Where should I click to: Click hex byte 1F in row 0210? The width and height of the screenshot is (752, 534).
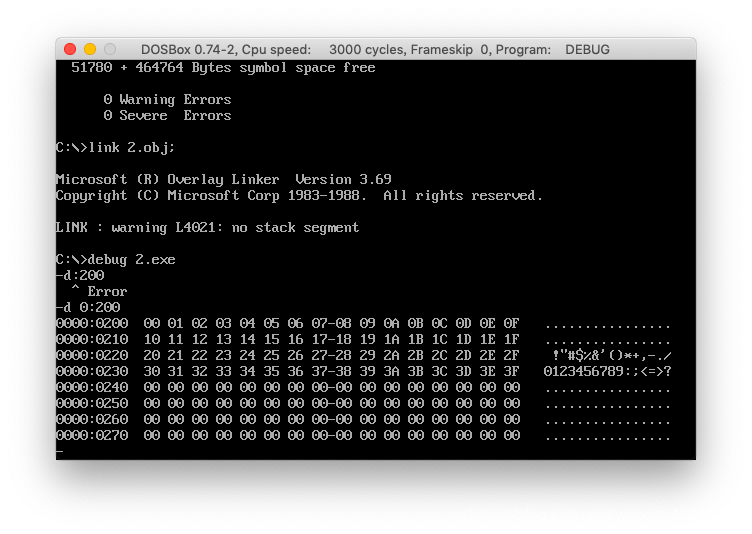coord(512,339)
